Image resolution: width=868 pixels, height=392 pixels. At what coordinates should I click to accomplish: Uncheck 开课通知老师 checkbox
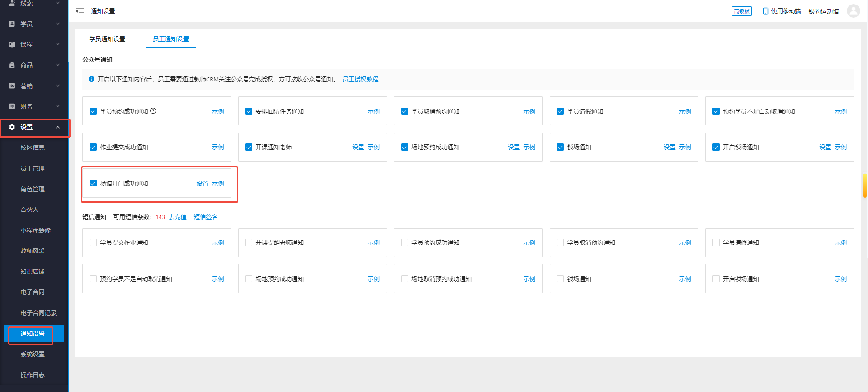point(249,147)
